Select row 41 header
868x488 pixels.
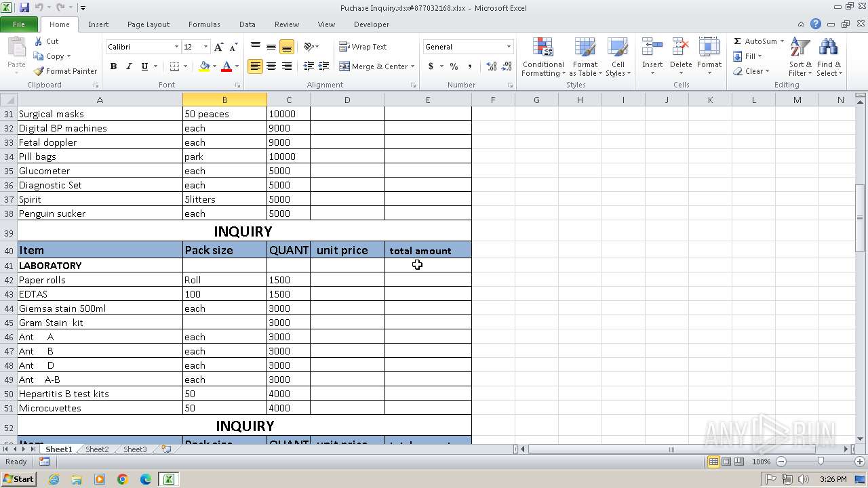coord(9,266)
